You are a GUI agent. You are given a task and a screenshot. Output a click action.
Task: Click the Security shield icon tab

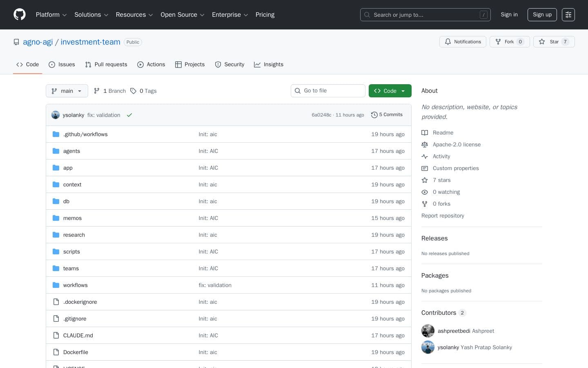pyautogui.click(x=218, y=65)
